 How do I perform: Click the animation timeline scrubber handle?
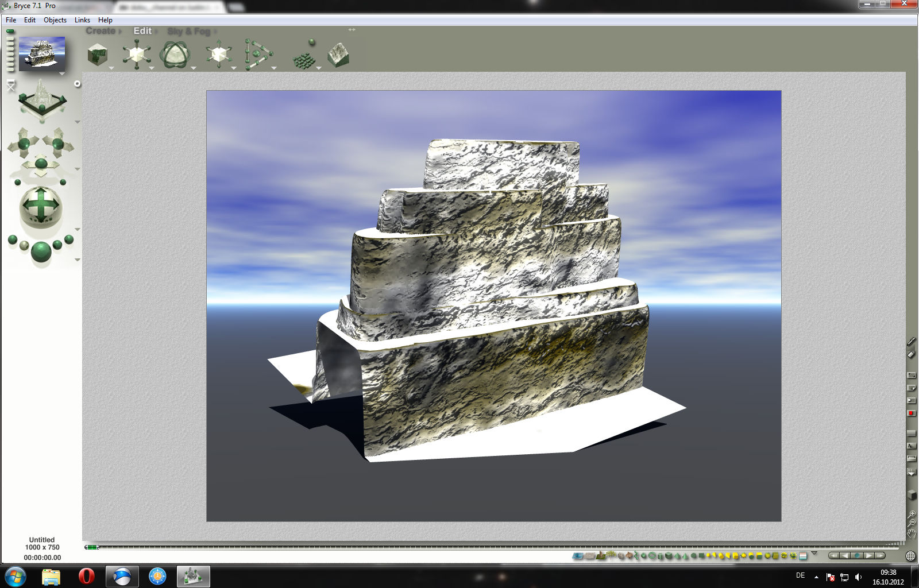click(92, 547)
